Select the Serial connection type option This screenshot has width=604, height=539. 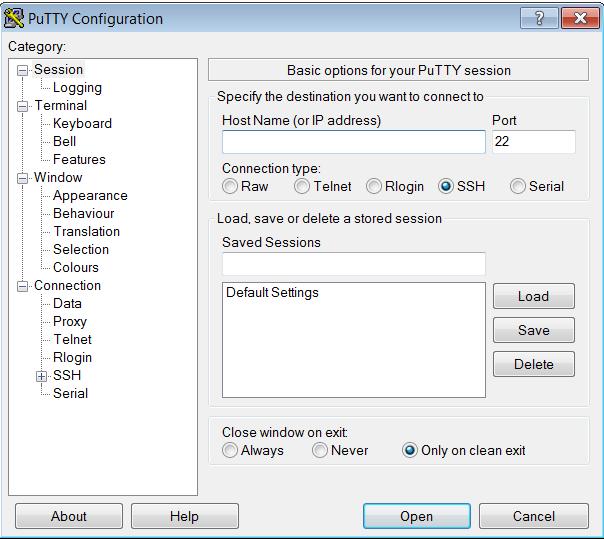click(x=517, y=186)
